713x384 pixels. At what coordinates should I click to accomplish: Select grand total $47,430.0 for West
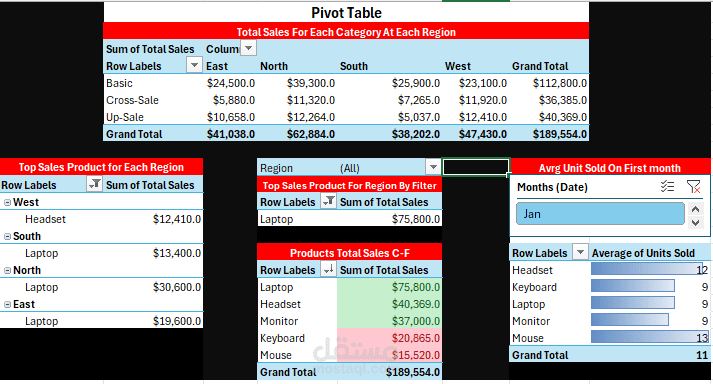482,134
